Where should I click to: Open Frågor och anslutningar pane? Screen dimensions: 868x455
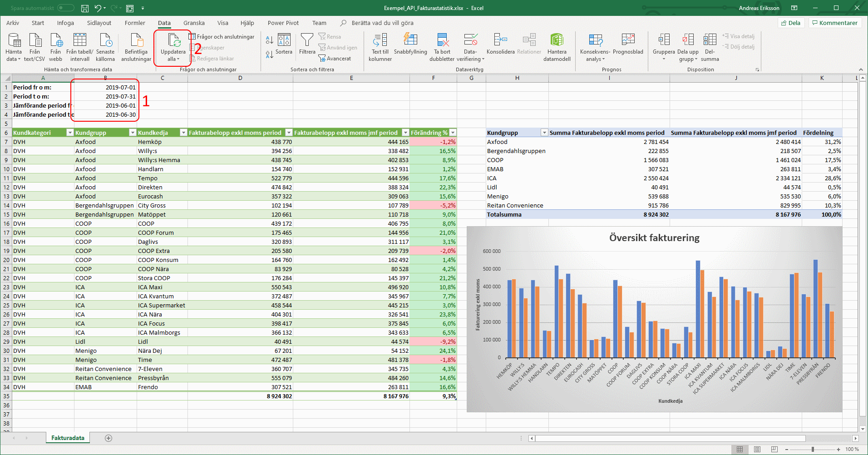click(x=222, y=37)
